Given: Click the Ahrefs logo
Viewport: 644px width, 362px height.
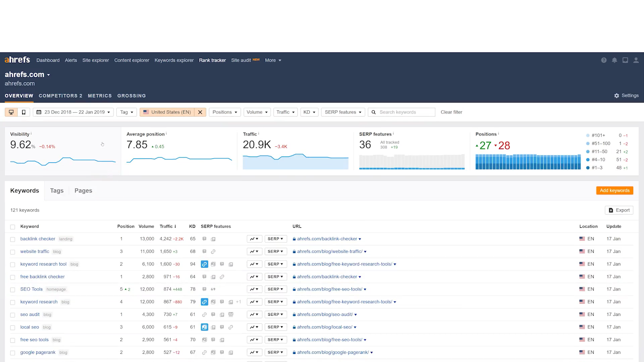Looking at the screenshot, I should click(x=17, y=60).
